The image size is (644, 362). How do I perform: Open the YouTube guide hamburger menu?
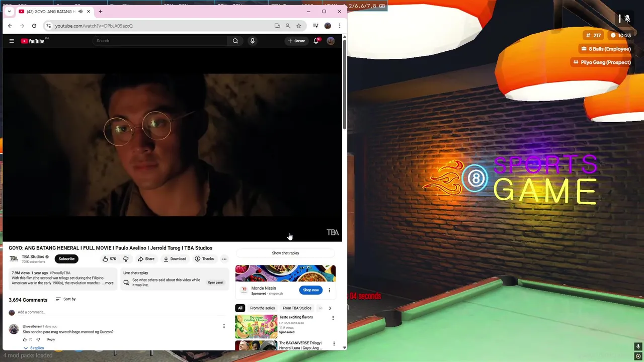tap(12, 41)
